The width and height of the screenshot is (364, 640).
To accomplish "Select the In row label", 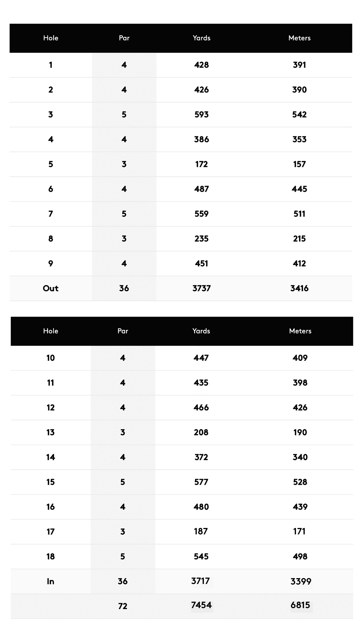I will pos(51,581).
